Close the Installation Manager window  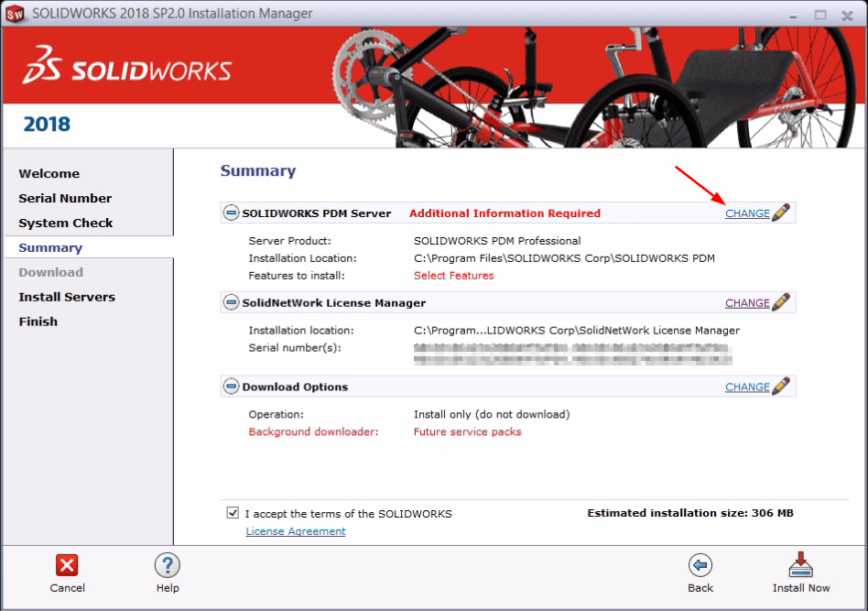[847, 16]
